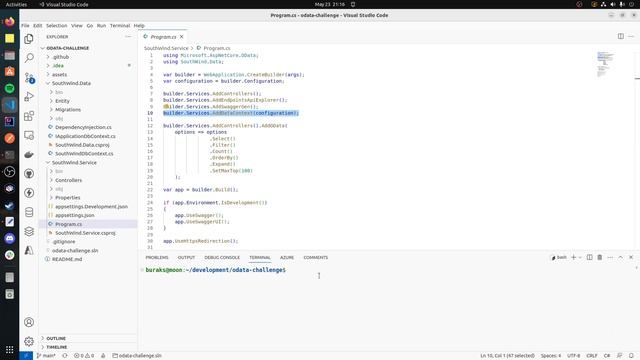
Task: Expand the Properties folder
Action: [67, 198]
